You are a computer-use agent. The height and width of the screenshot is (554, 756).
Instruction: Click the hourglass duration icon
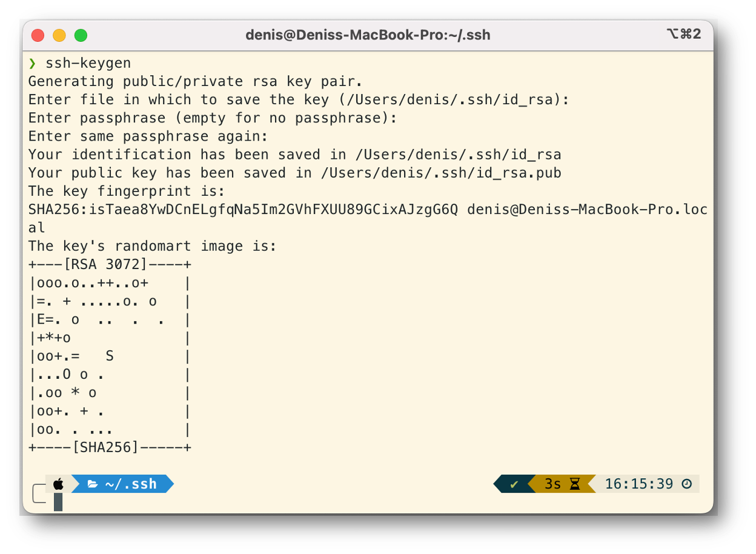(x=572, y=484)
